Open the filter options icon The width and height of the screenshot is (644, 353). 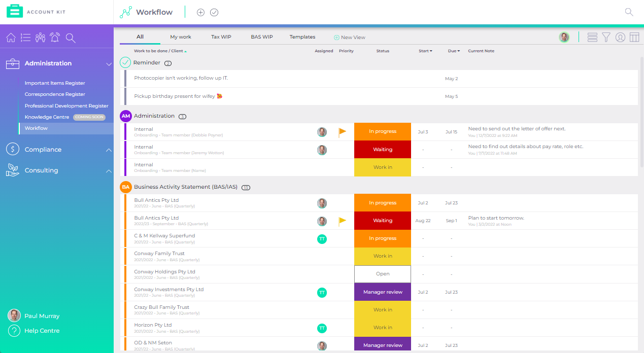pyautogui.click(x=606, y=37)
